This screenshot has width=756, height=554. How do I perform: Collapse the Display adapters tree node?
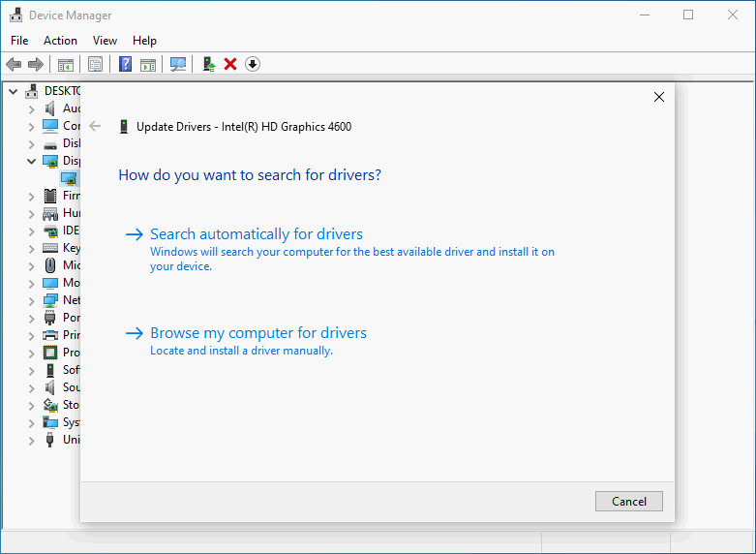coord(31,161)
